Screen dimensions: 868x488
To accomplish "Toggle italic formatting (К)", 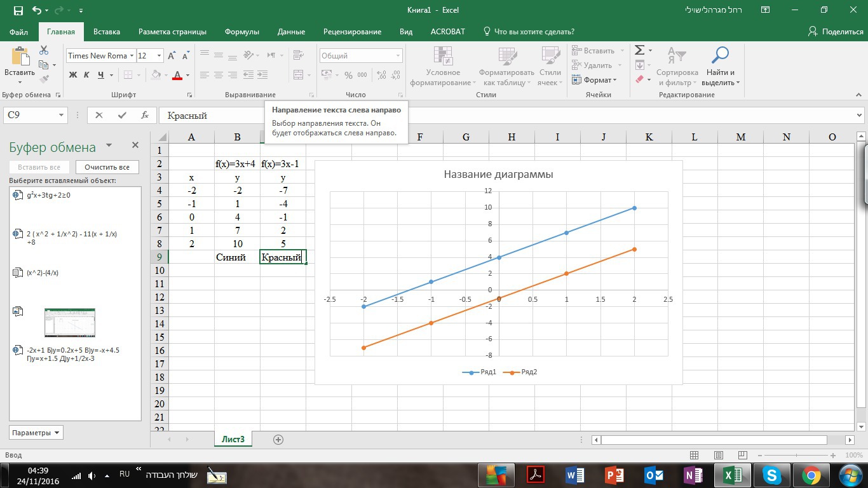I will click(87, 75).
